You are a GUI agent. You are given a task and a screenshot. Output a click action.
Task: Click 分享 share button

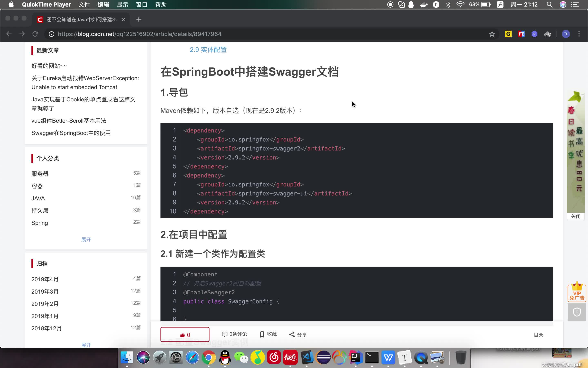pyautogui.click(x=298, y=334)
